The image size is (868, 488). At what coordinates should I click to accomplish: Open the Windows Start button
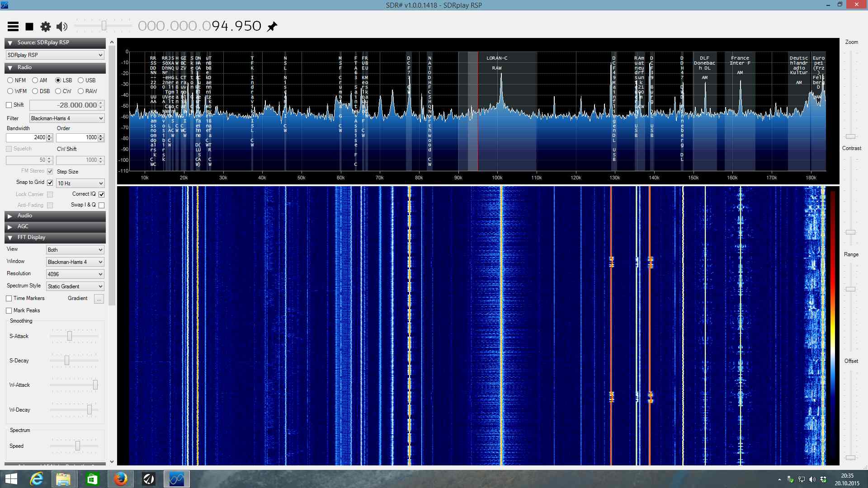[11, 479]
